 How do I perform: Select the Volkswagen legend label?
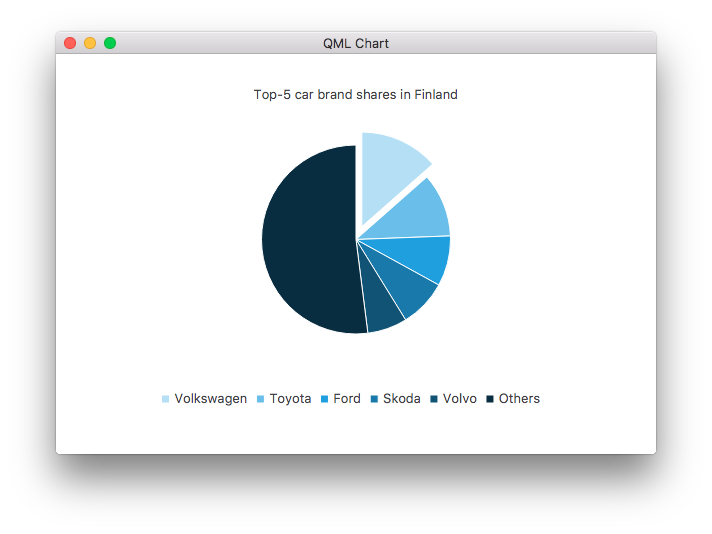(x=210, y=399)
